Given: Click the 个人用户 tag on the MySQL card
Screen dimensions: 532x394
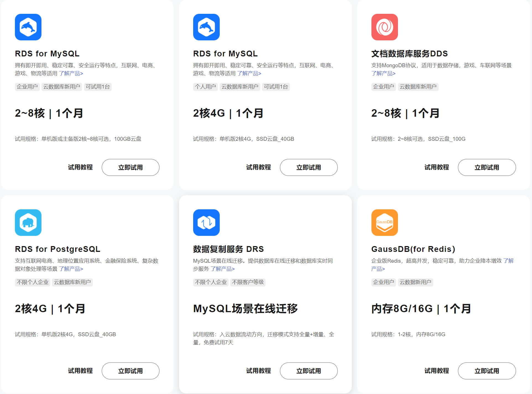Looking at the screenshot, I should [205, 87].
